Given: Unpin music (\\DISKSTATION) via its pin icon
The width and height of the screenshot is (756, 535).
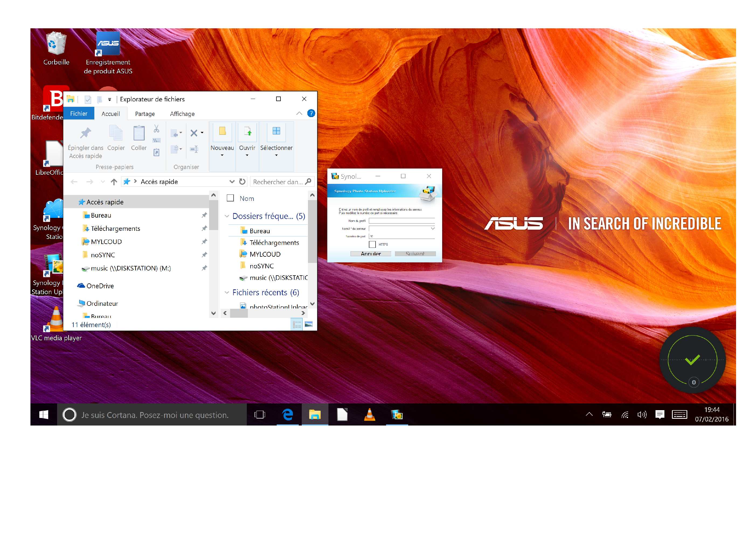Looking at the screenshot, I should coord(204,268).
